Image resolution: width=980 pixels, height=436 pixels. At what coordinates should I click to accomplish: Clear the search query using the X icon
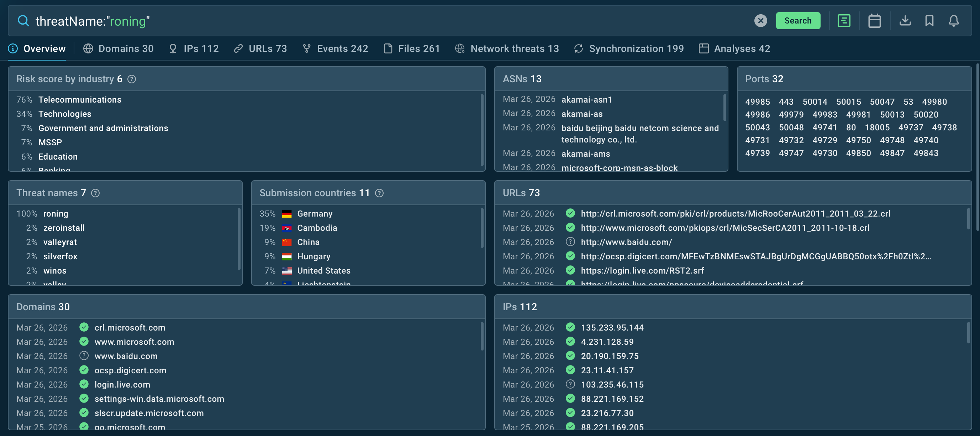pyautogui.click(x=760, y=21)
